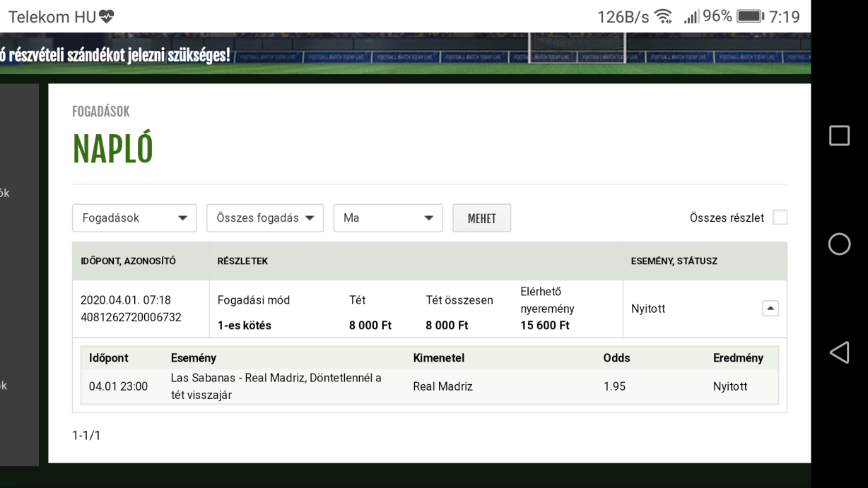Tap the mobile signal strength icon

[x=686, y=17]
